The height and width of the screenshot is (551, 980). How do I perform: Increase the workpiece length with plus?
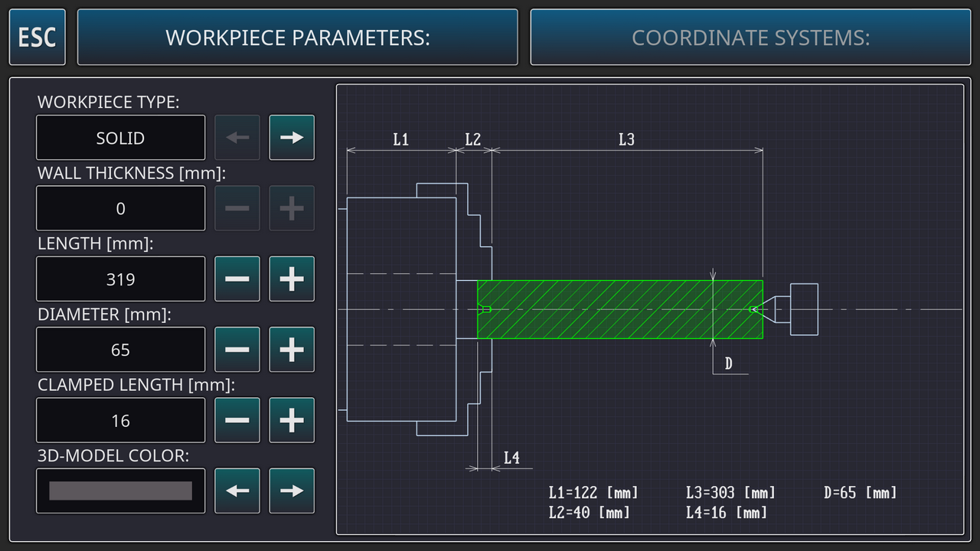pyautogui.click(x=292, y=279)
